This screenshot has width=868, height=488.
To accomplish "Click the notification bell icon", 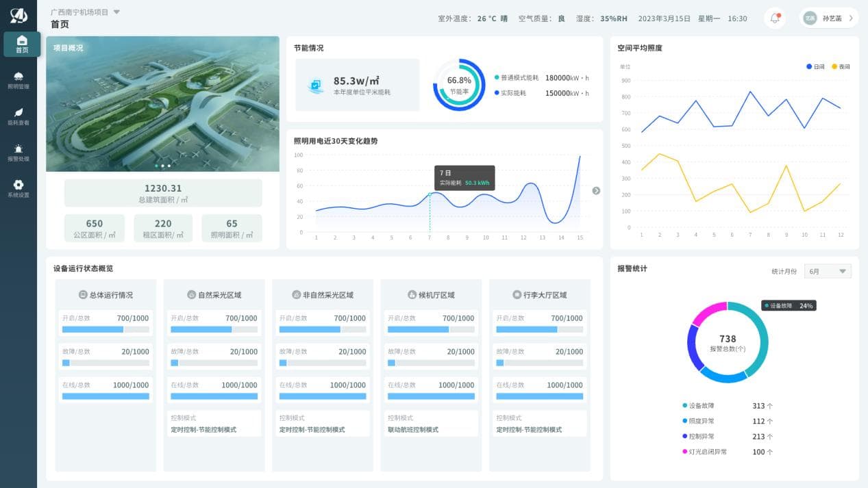I will pos(775,18).
